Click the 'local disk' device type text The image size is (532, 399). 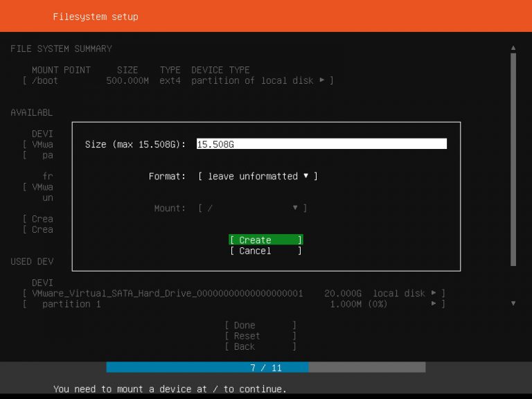pyautogui.click(x=399, y=293)
